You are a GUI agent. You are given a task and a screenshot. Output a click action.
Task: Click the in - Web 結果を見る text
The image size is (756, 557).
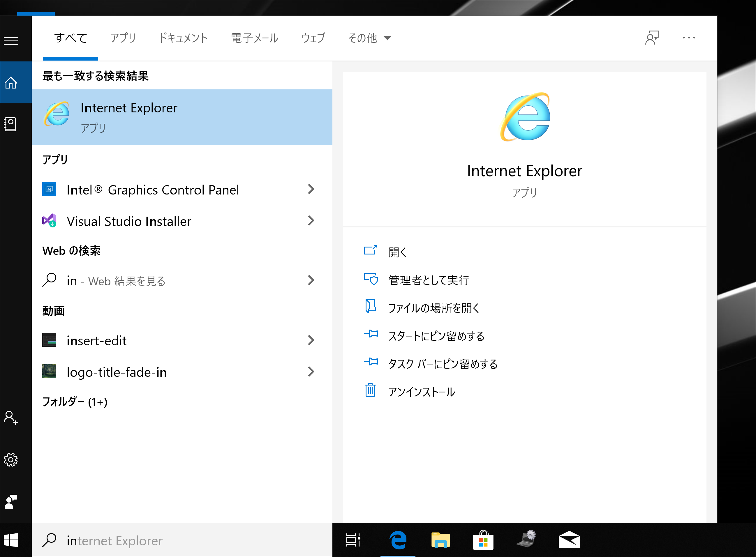[116, 281]
